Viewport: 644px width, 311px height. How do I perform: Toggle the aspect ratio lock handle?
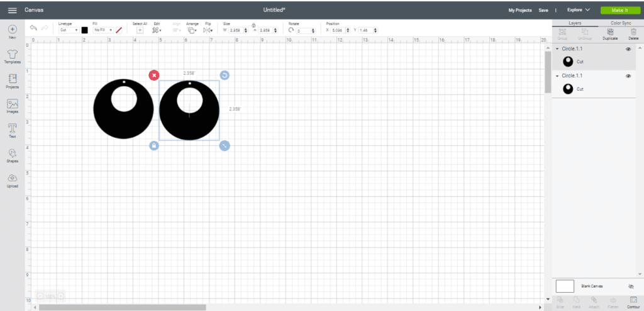154,145
